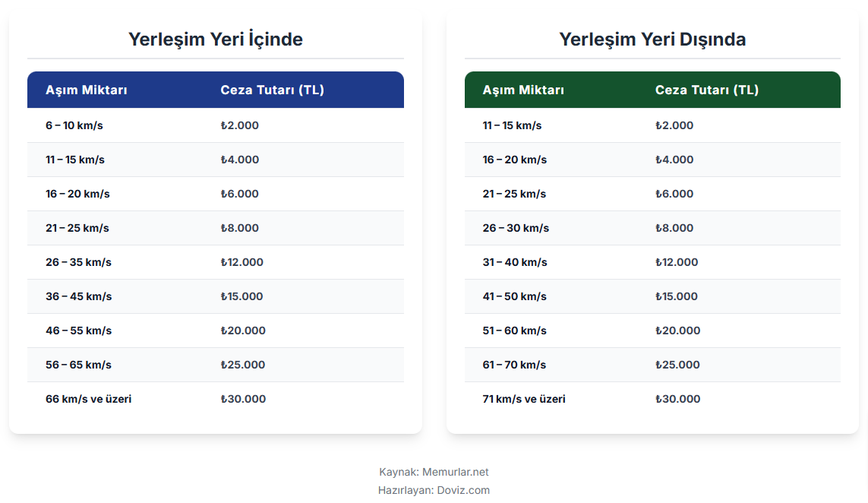Select 'Ceza Tutarı (TL)' header in green table
The image size is (868, 503).
tap(707, 90)
